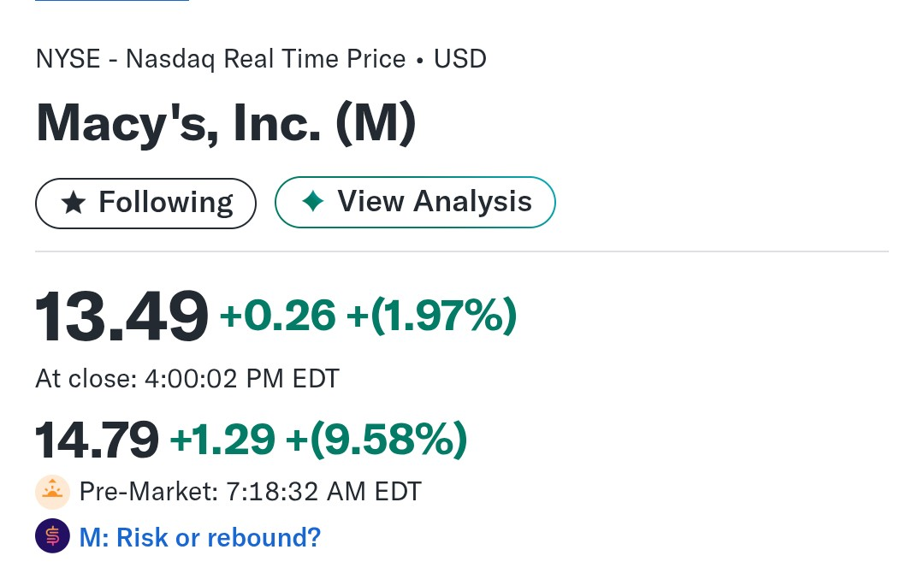924x585 pixels.
Task: Click the Nasdaq Real Time Price text
Action: coord(265,59)
